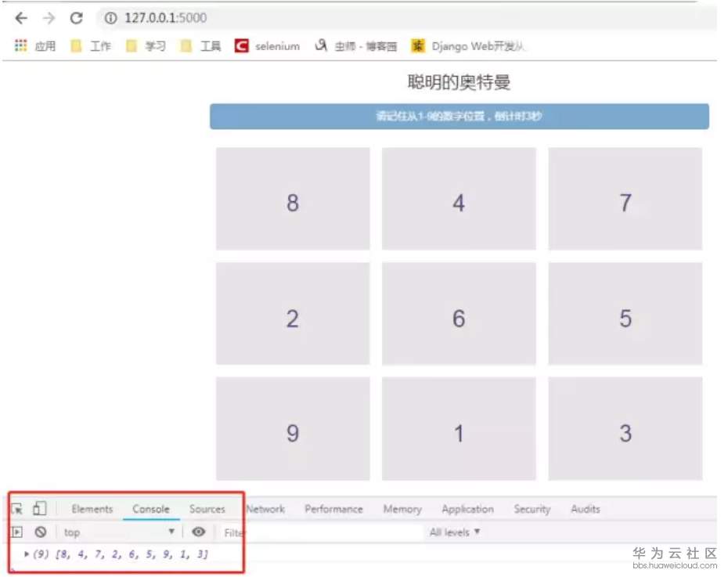Click the grid tile showing 6
728x577 pixels.
pos(459,314)
